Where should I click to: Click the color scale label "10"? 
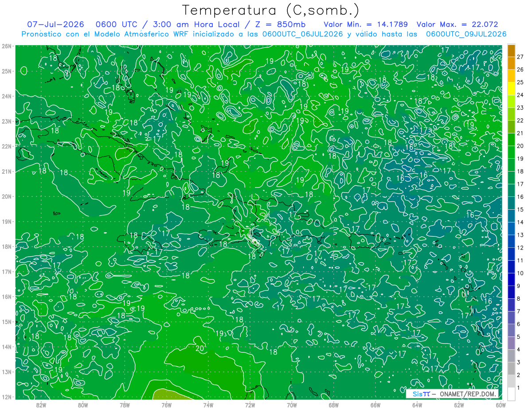pos(520,274)
